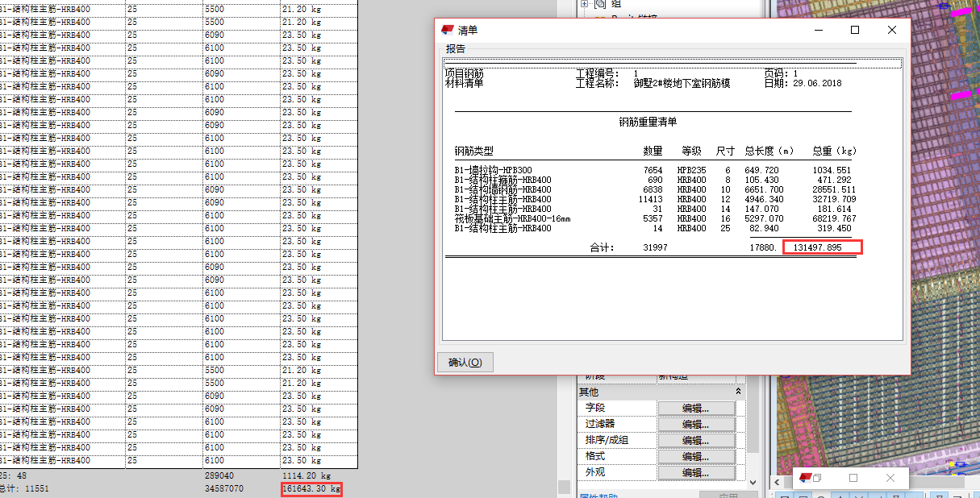Open the 排序/成组 编辑... button
The image size is (980, 498).
696,441
